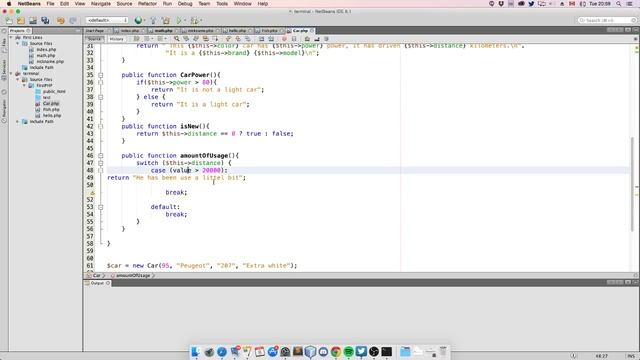Image resolution: width=640 pixels, height=360 pixels.
Task: Click the Start Macro Recording red icon
Action: click(284, 39)
